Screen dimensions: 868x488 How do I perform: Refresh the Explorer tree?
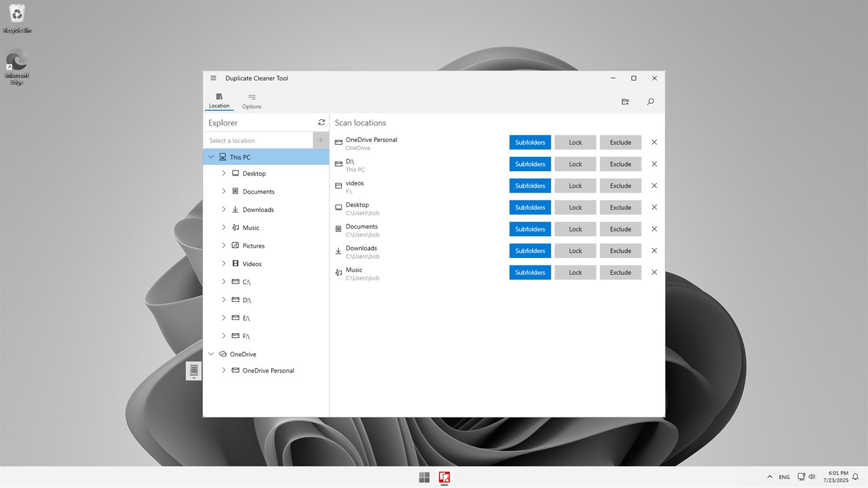[321, 122]
